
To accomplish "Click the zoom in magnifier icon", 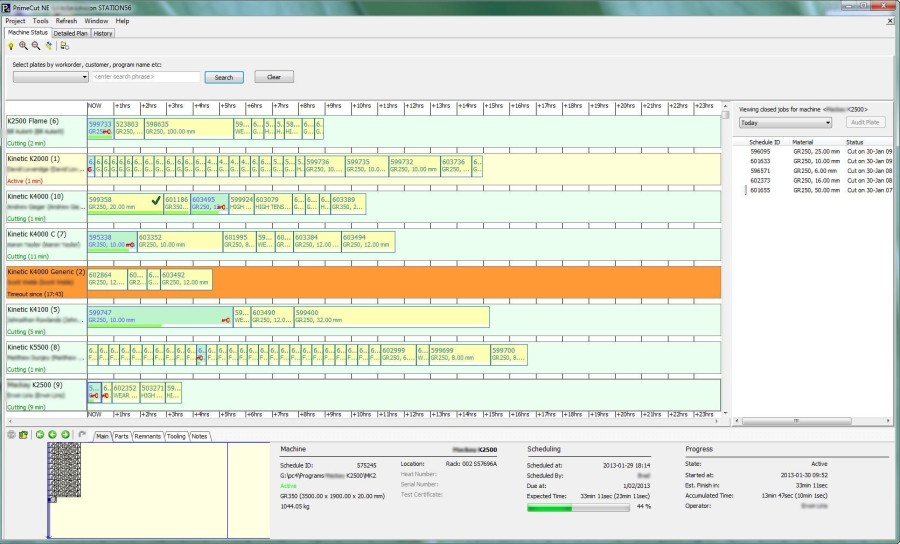I will [x=24, y=46].
